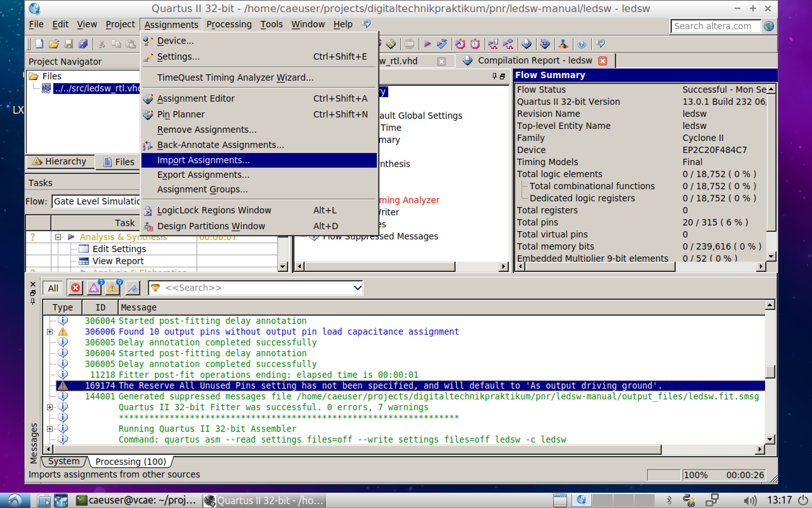Image resolution: width=812 pixels, height=508 pixels.
Task: Open the Processing menu
Action: pyautogui.click(x=229, y=24)
